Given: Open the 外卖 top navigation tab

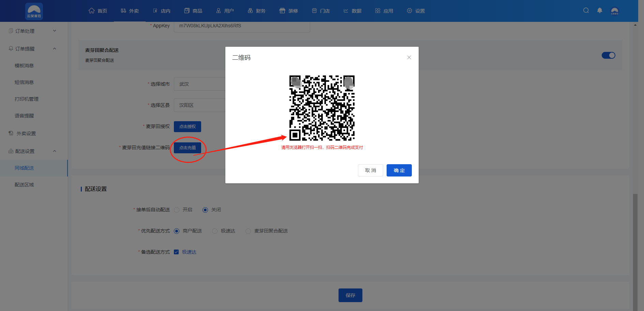Looking at the screenshot, I should click(130, 11).
